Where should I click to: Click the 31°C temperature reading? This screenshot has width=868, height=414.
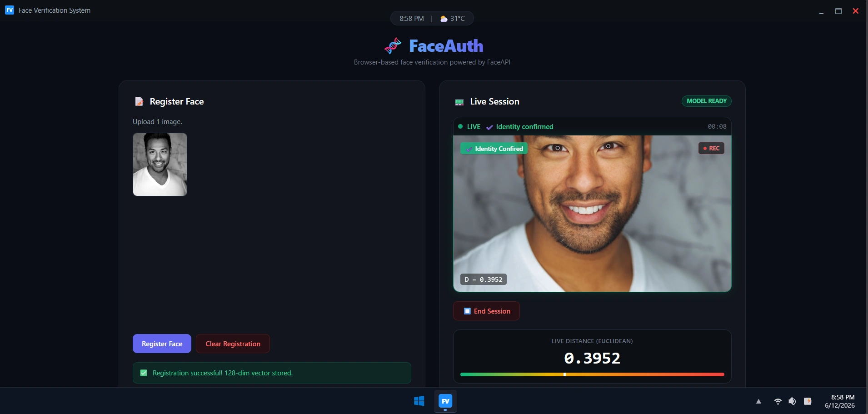458,19
